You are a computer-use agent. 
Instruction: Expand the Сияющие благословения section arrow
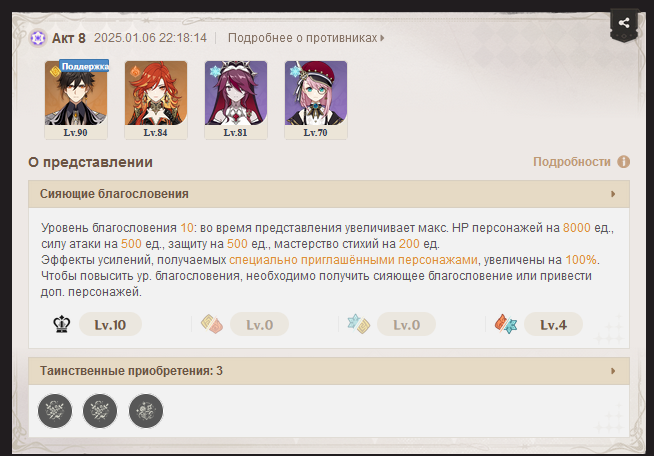click(613, 194)
